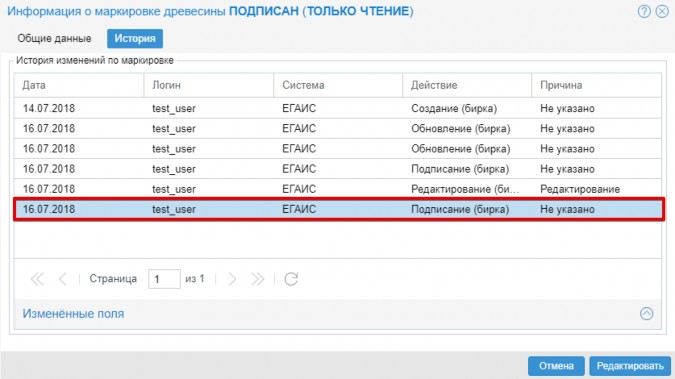The image size is (675, 379).
Task: Select the История tab
Action: pyautogui.click(x=135, y=38)
